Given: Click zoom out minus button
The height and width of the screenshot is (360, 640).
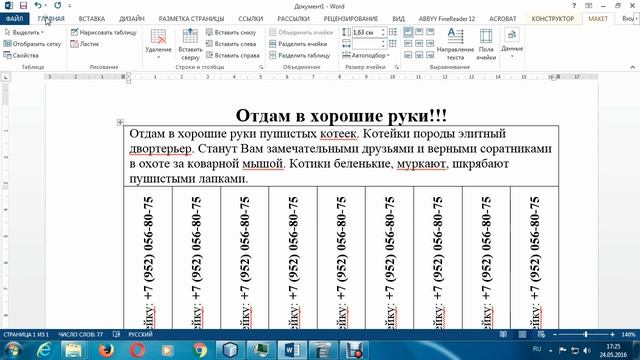Looking at the screenshot, I should click(x=555, y=334).
